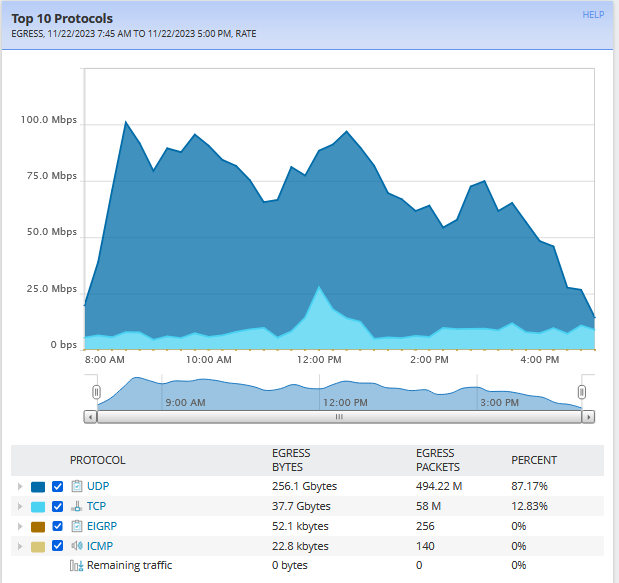This screenshot has height=583, width=619.
Task: Click the 3:00 PM label in overview chart
Action: (x=499, y=403)
